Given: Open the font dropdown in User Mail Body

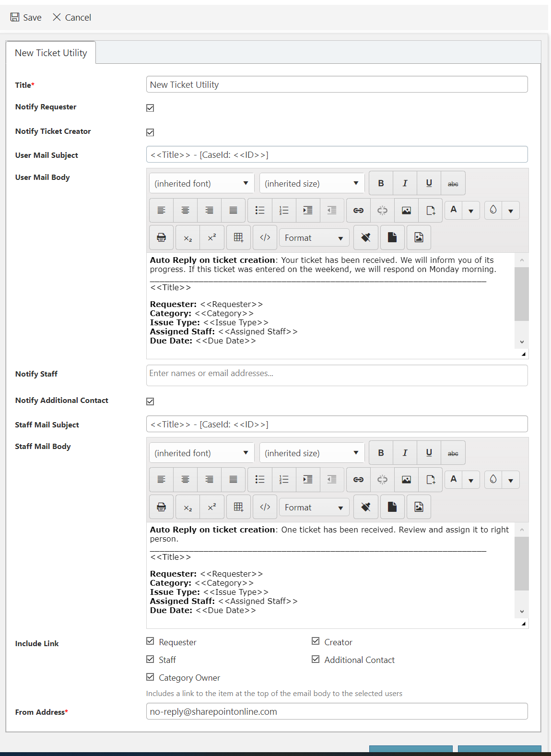Looking at the screenshot, I should [201, 184].
